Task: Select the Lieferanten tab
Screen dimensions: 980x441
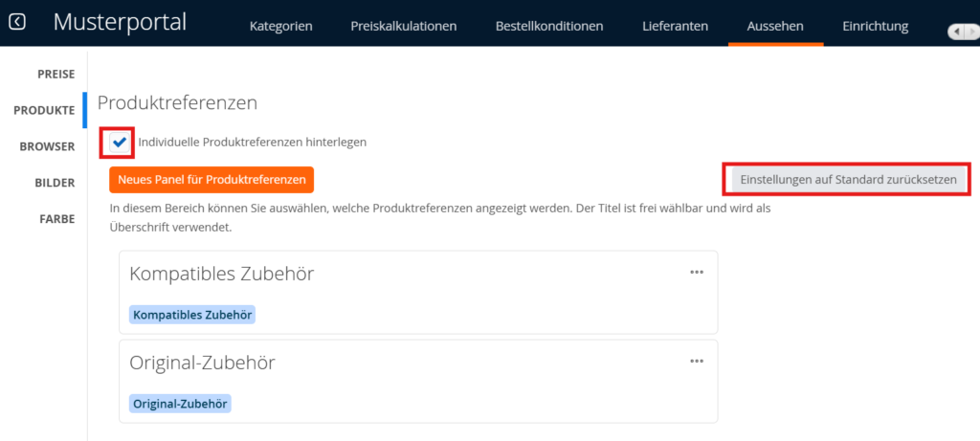Action: coord(675,26)
